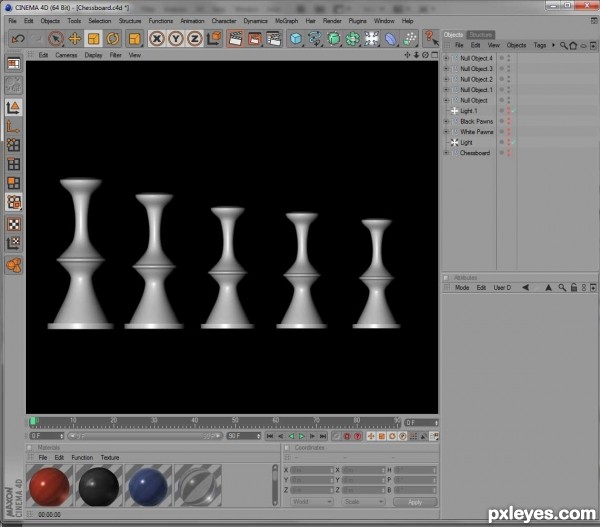Open the Plugins menu
600x527 pixels.
coord(357,21)
